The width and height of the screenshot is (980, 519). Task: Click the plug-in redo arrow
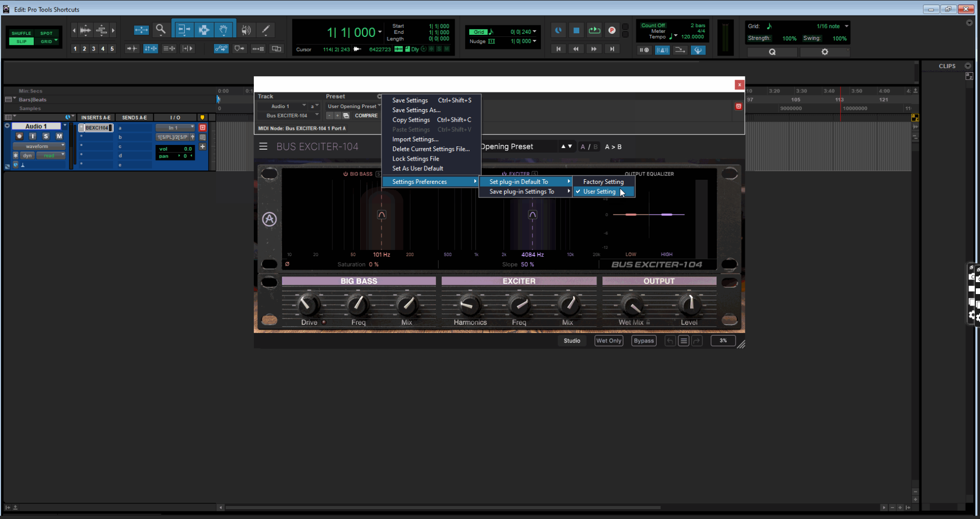697,341
